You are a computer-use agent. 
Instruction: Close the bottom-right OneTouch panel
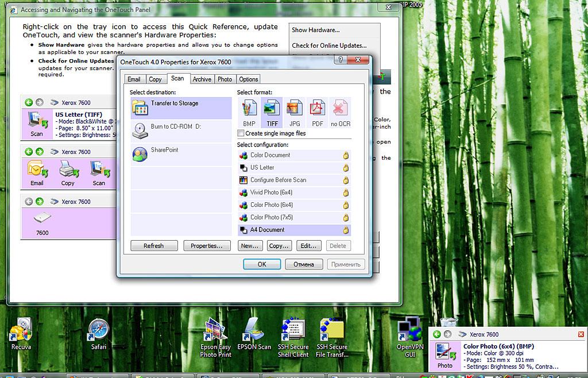click(581, 334)
